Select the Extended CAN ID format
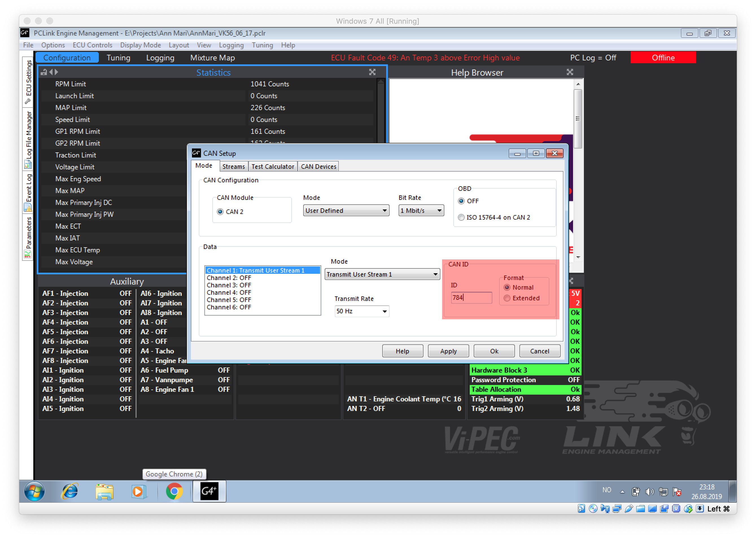Viewport: 756px width, 538px height. pos(507,298)
